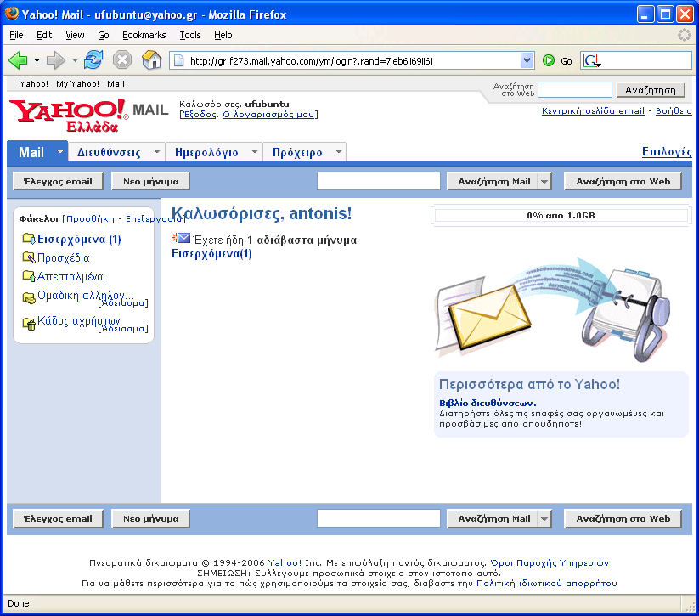Click the Αναζήτηση web search button at top
This screenshot has height=616, width=699.
(x=651, y=90)
